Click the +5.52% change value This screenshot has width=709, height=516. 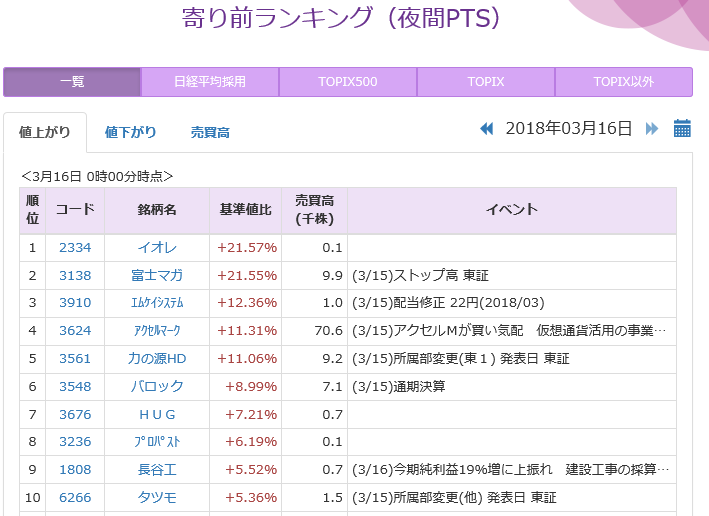click(251, 469)
